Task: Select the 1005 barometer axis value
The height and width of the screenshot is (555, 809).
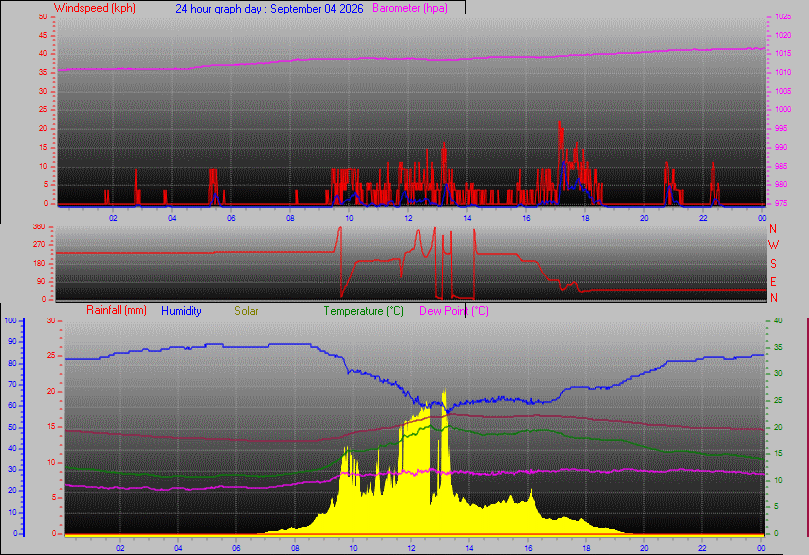Action: (x=783, y=91)
